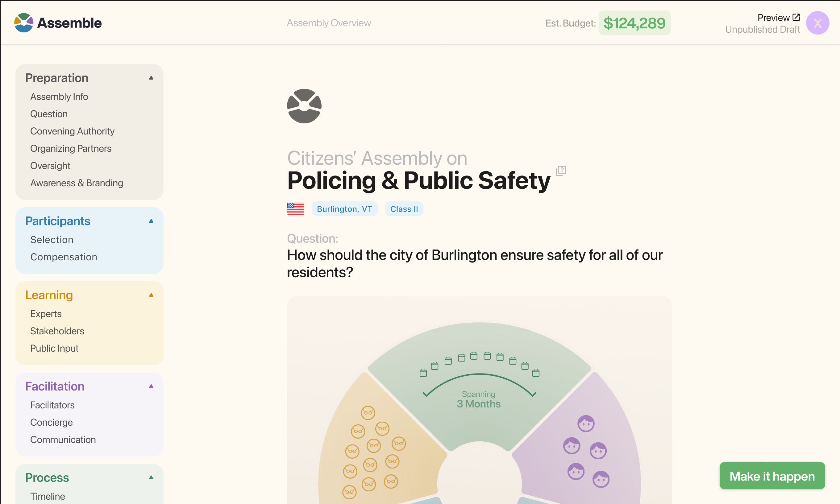Click the Assemble logo icon
The image size is (840, 504).
point(24,23)
